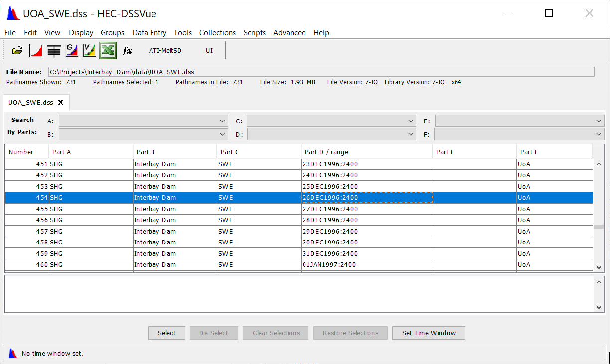This screenshot has height=364, width=610.
Task: Open math functions fx icon
Action: 127,50
